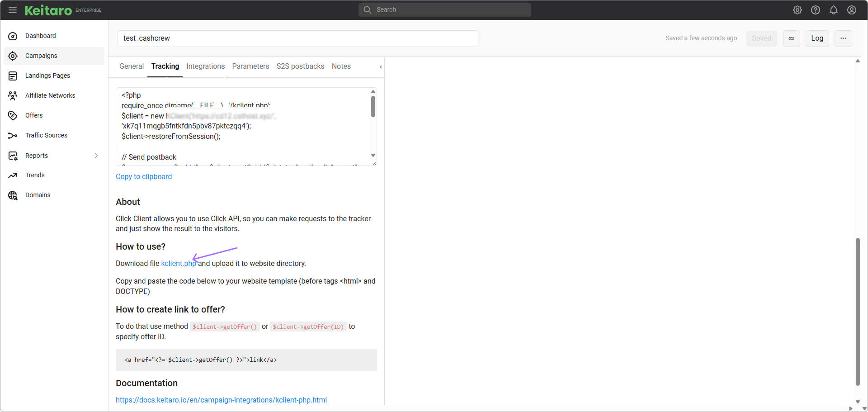Click the getOffer link code sample block
The width and height of the screenshot is (868, 412).
pyautogui.click(x=246, y=360)
